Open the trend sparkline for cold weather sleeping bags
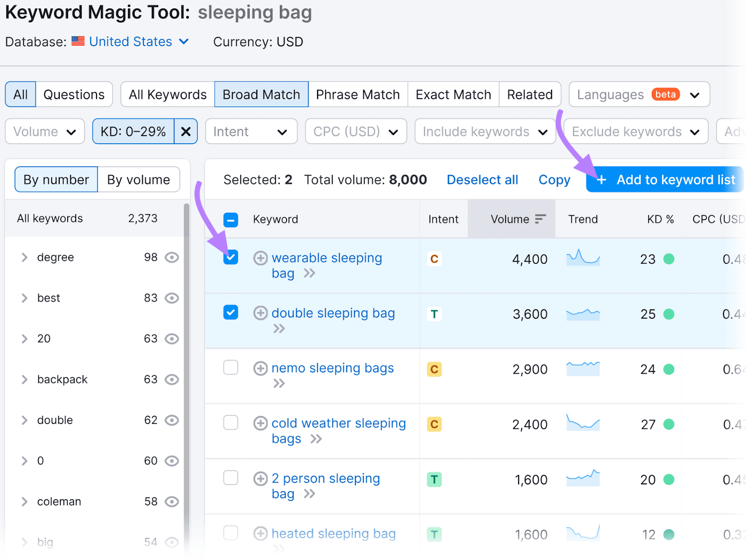747x560 pixels. (x=583, y=424)
